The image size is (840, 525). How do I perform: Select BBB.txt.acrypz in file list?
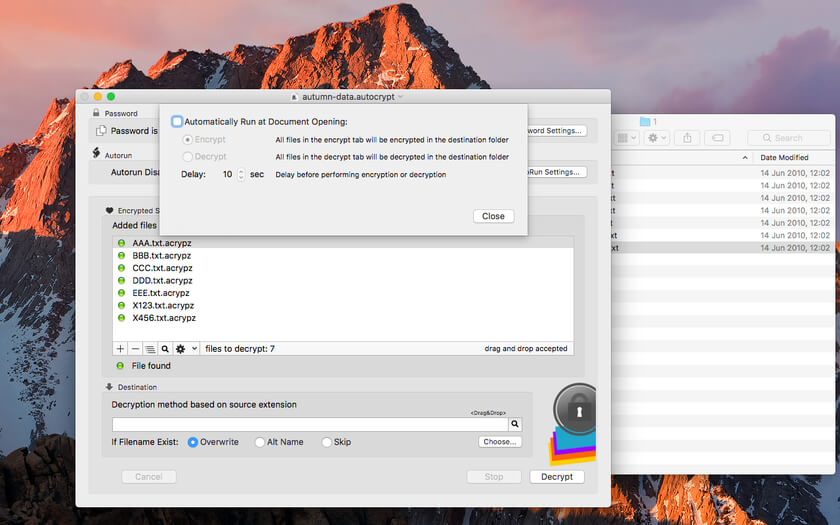[x=161, y=256]
